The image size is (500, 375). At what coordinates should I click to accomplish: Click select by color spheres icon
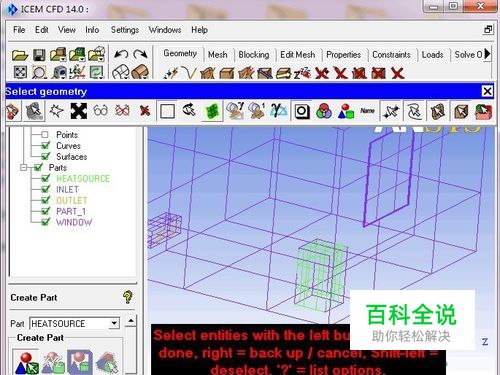point(324,111)
